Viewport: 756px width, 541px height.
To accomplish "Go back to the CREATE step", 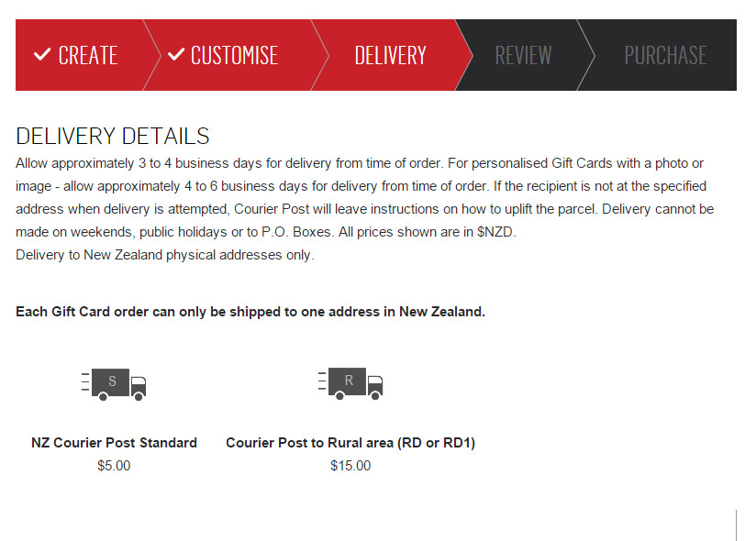I will tap(87, 55).
